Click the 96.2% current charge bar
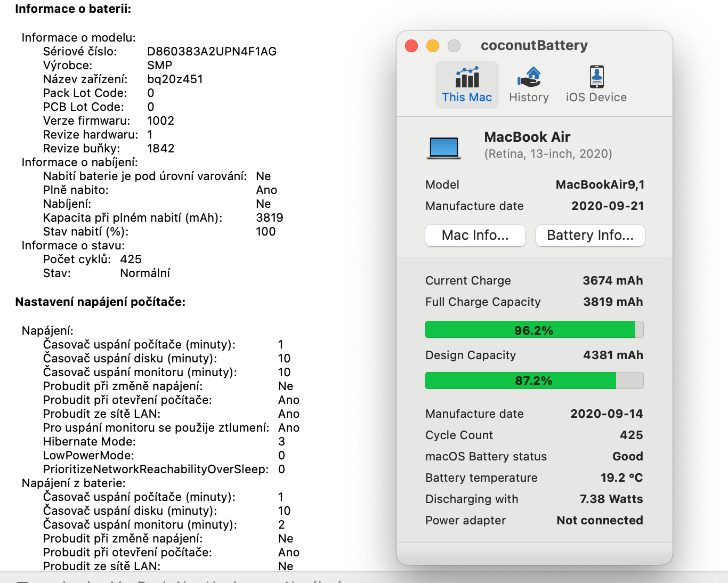The image size is (728, 583). click(x=534, y=330)
